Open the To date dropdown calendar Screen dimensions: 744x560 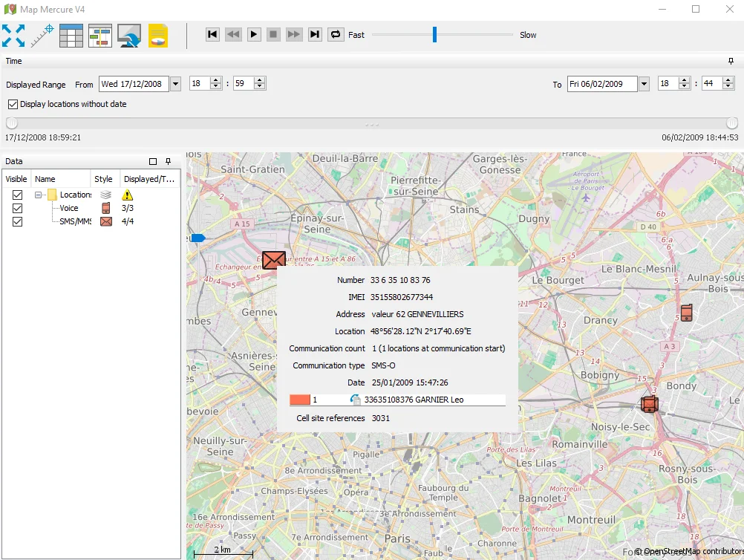point(644,84)
